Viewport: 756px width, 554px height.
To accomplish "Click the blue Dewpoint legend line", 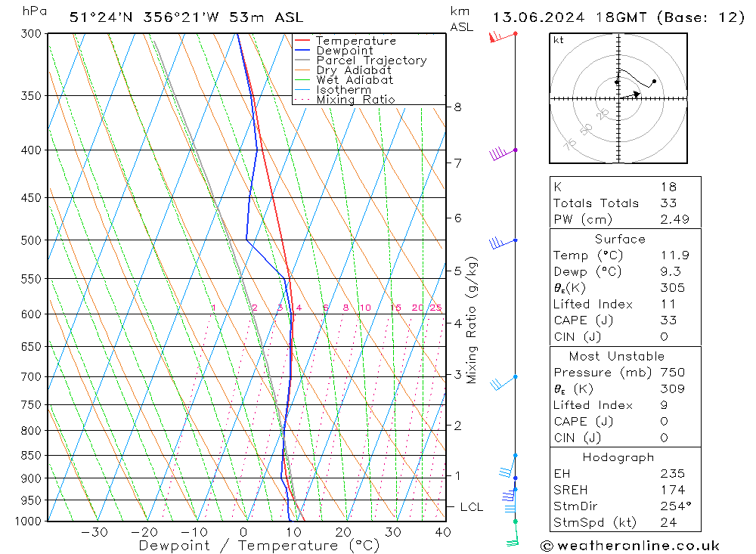I will [302, 50].
